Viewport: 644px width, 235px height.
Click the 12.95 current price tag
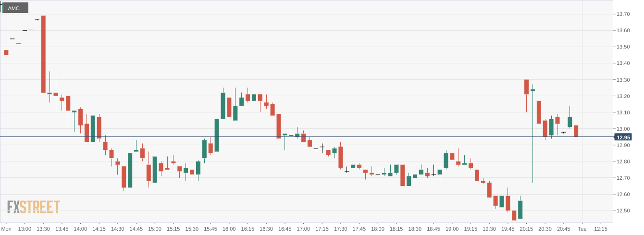tap(623, 137)
